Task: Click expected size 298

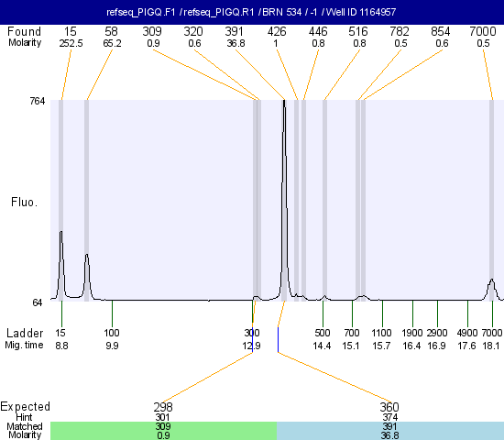Action: point(163,407)
